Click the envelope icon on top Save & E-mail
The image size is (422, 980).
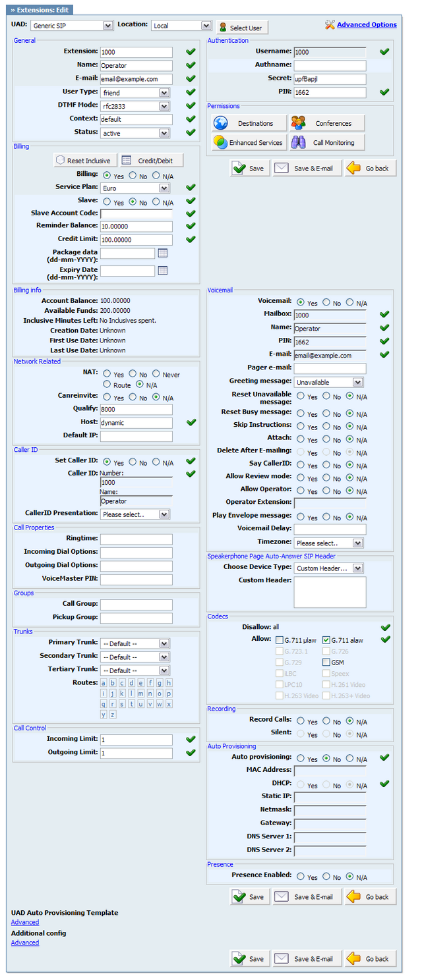282,168
